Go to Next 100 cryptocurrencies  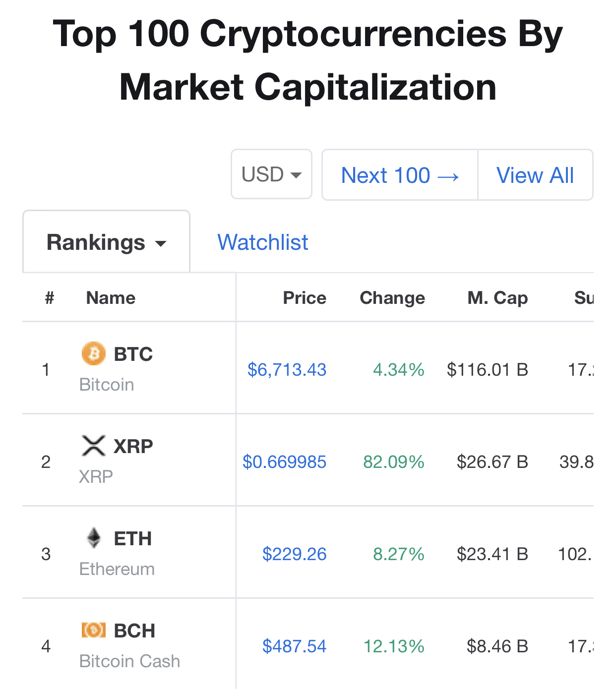(400, 175)
